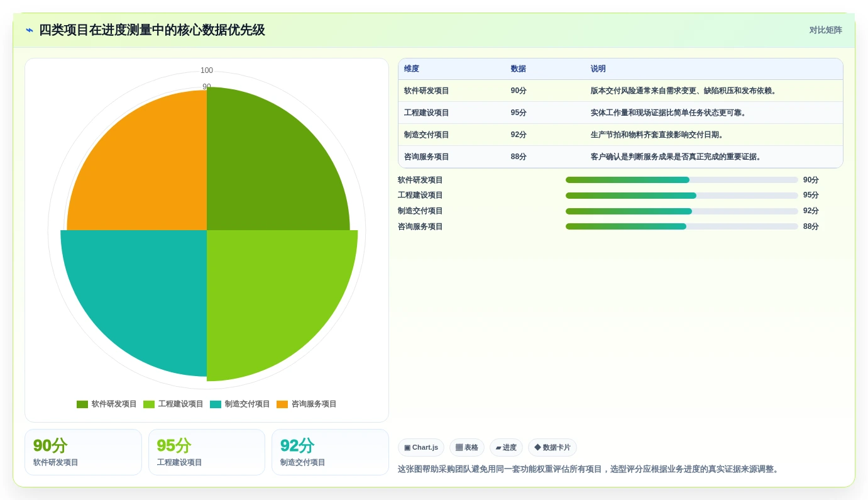This screenshot has height=500, width=868.
Task: Click the 说明 column header
Action: point(598,69)
